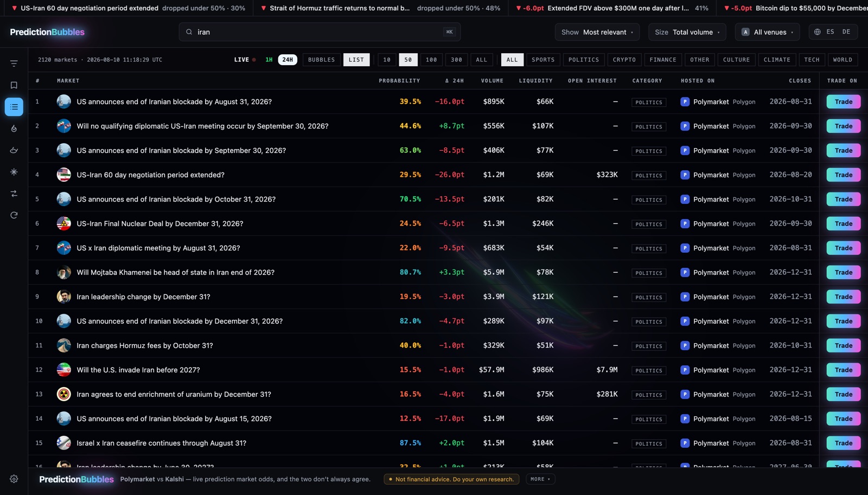Screen dimensions: 868x495
Task: Select the CULTURE category tab
Action: click(x=736, y=60)
